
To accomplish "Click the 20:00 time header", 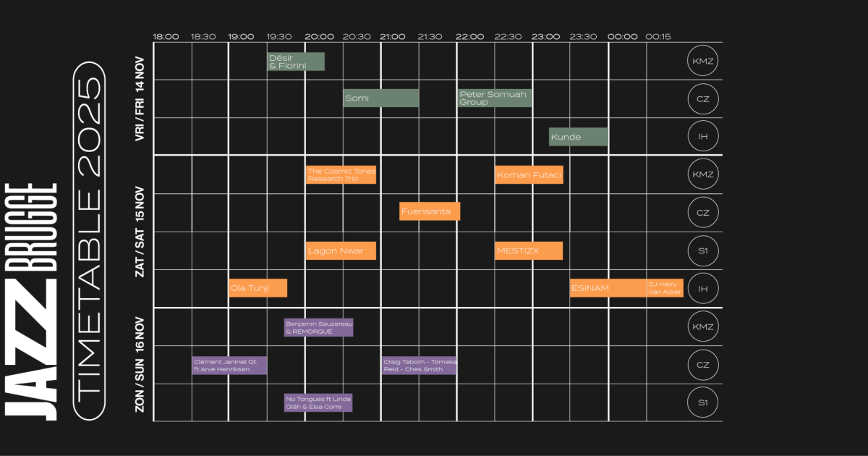I will [319, 36].
